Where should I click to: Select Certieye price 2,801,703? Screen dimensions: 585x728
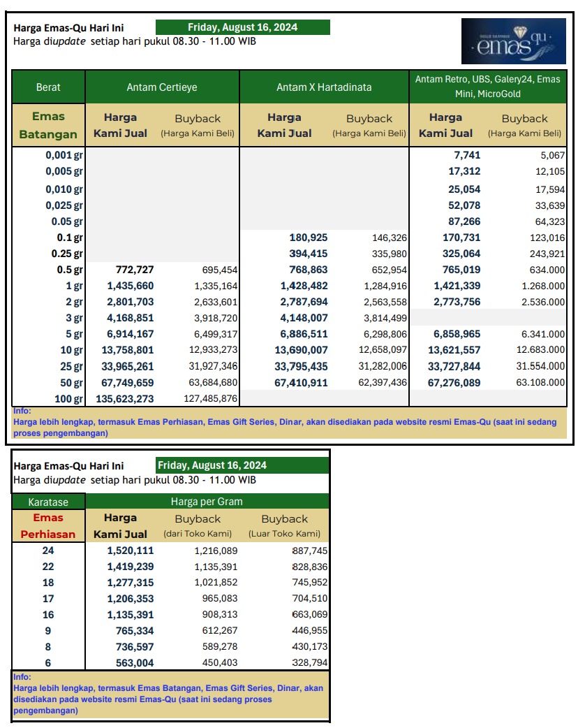(x=131, y=302)
